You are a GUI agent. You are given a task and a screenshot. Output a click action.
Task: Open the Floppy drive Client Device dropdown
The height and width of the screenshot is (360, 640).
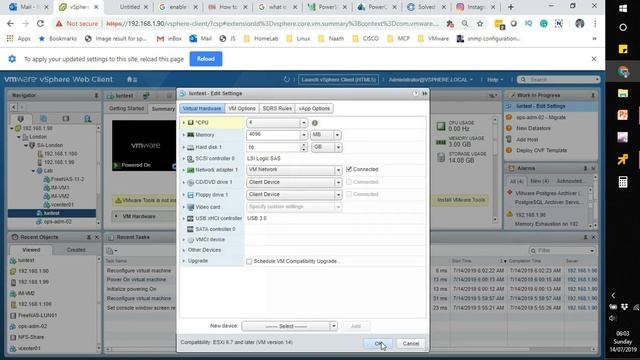click(338, 195)
